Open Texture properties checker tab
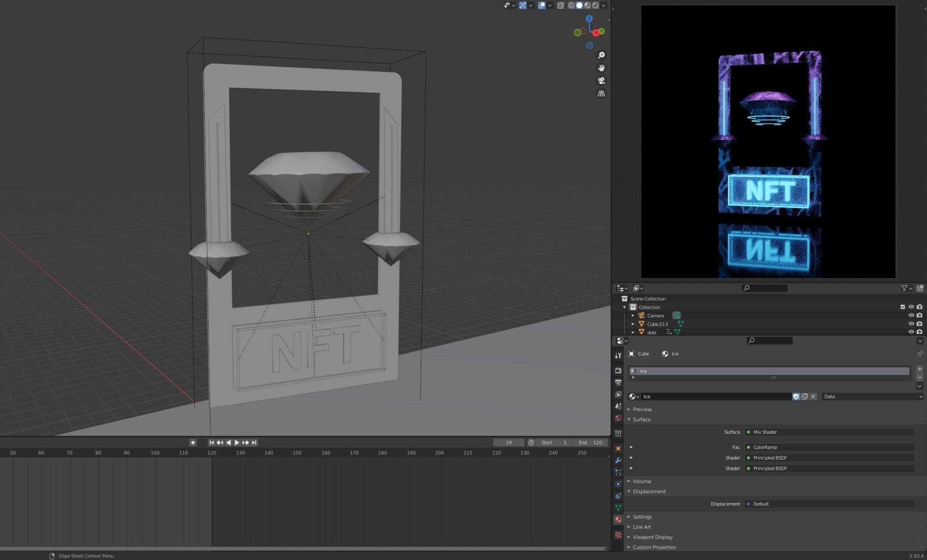 coord(618,535)
